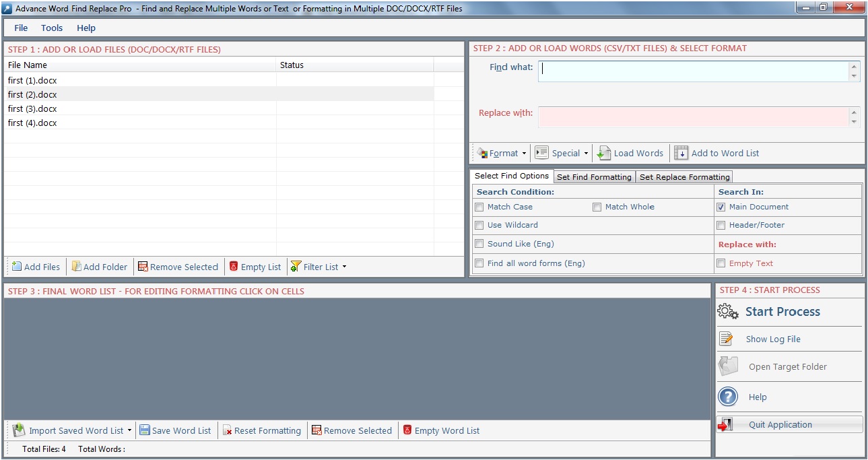The width and height of the screenshot is (868, 460).
Task: Open the Special dropdown arrow
Action: [x=586, y=154]
